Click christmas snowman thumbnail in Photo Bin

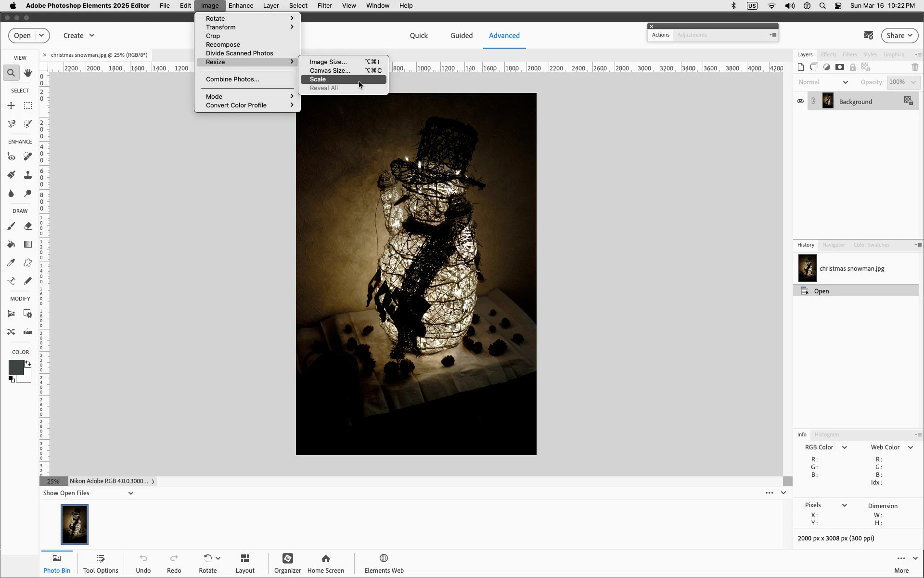point(75,524)
